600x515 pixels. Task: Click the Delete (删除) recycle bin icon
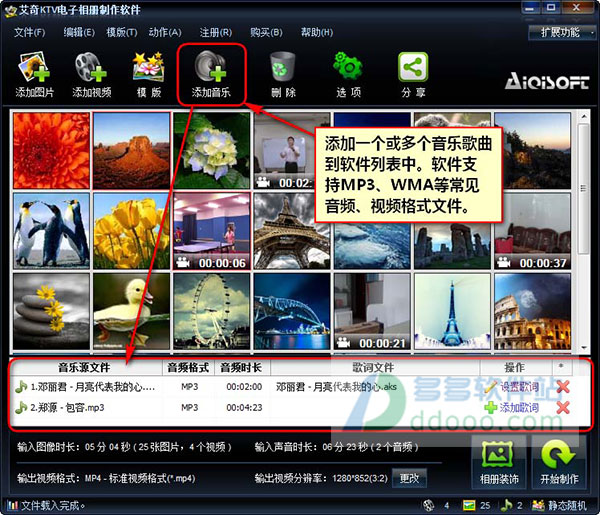coord(283,67)
